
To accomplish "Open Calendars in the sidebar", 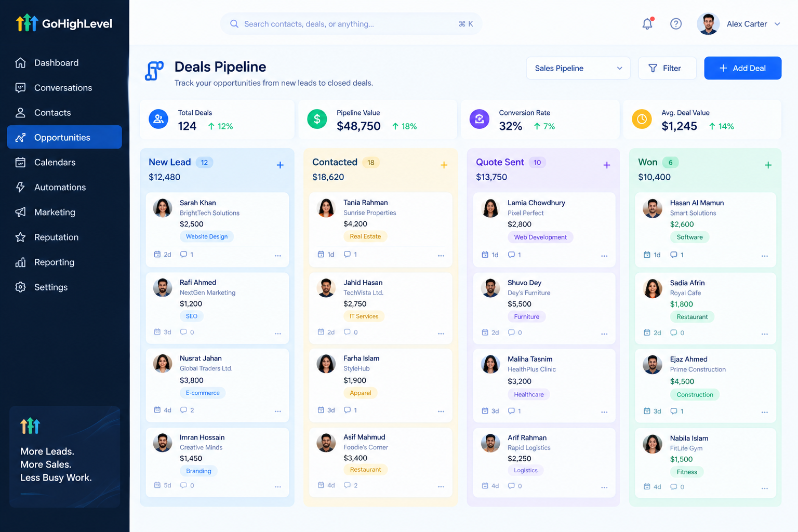I will click(64, 162).
